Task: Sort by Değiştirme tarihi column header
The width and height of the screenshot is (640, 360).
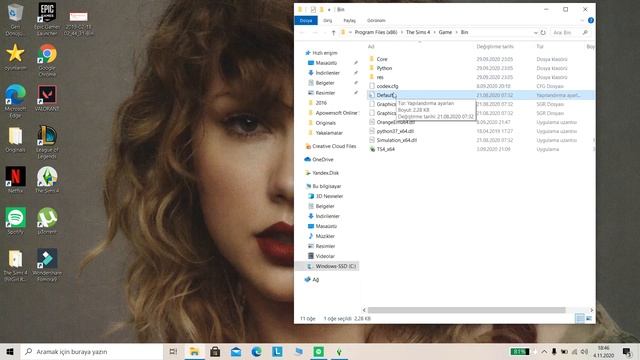Action: point(495,47)
